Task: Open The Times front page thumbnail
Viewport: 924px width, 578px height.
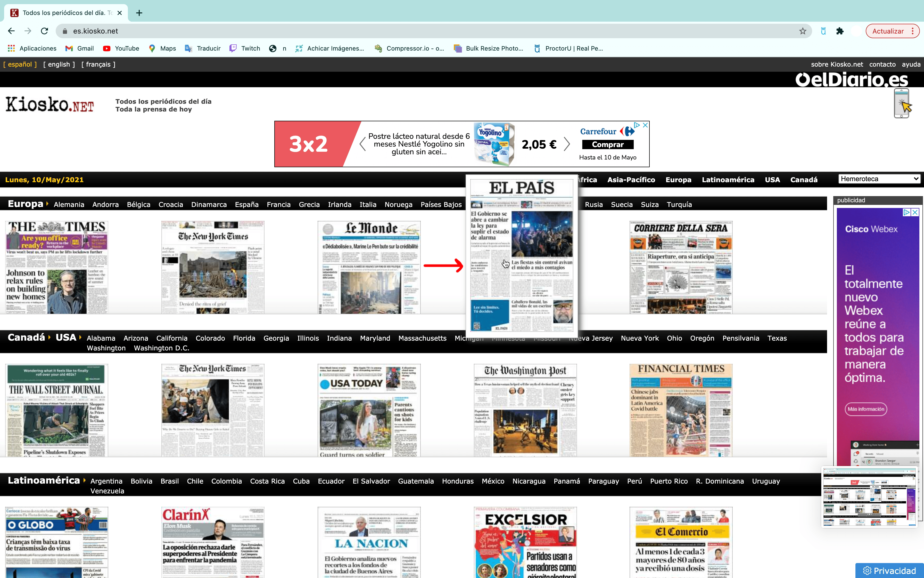Action: [56, 267]
